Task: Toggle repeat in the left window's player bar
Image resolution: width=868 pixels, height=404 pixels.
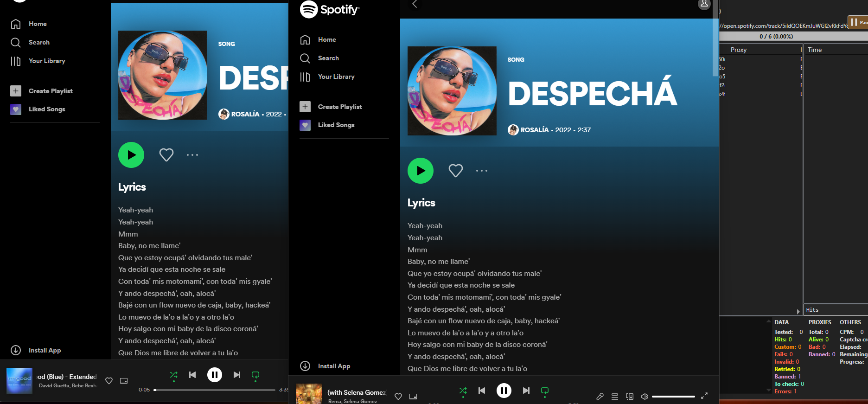Action: (x=255, y=375)
